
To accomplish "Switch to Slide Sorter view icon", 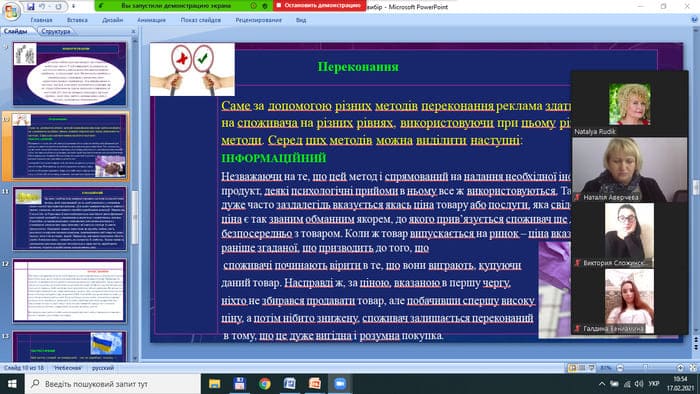I will [x=582, y=368].
